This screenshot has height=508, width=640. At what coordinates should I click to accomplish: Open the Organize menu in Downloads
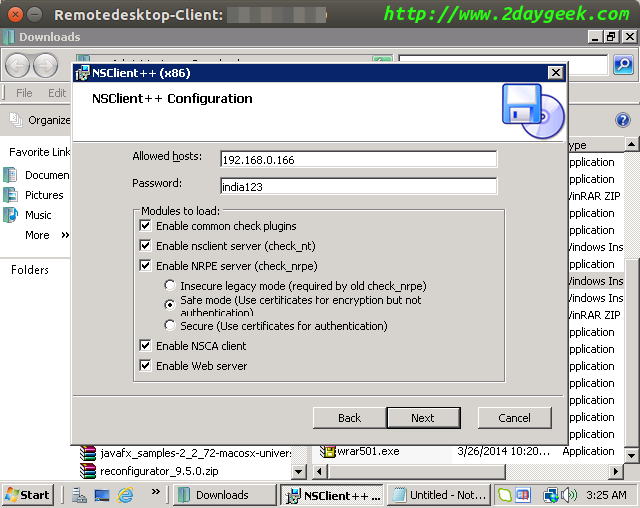coord(40,120)
